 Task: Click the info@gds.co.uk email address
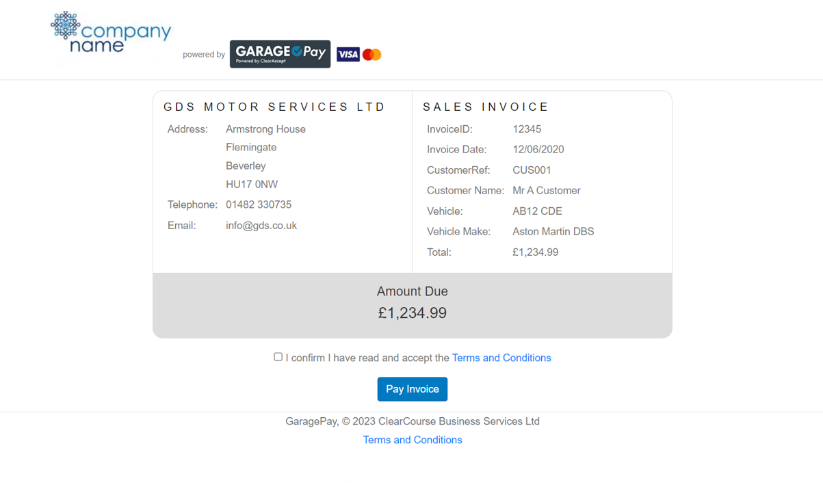261,226
